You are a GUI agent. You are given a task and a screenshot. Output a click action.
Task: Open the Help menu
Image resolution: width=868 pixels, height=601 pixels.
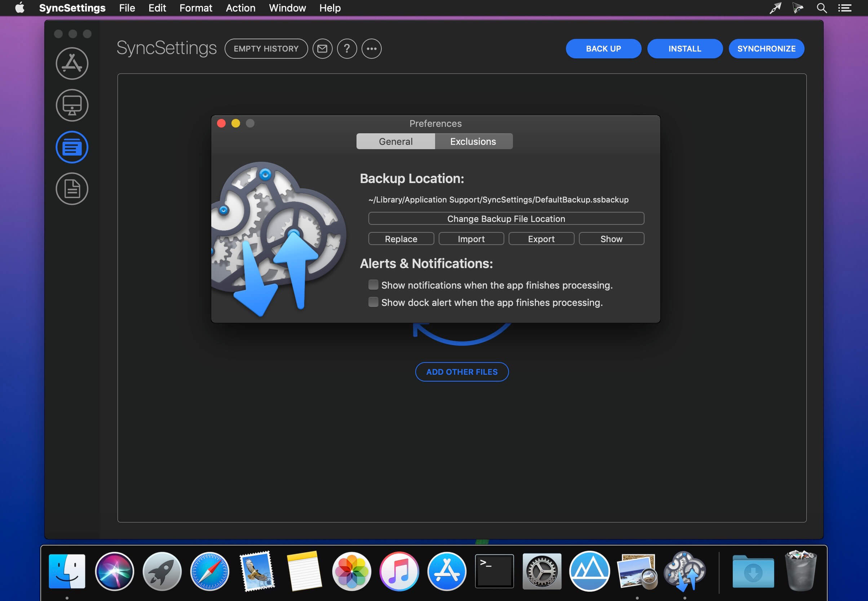click(x=330, y=8)
